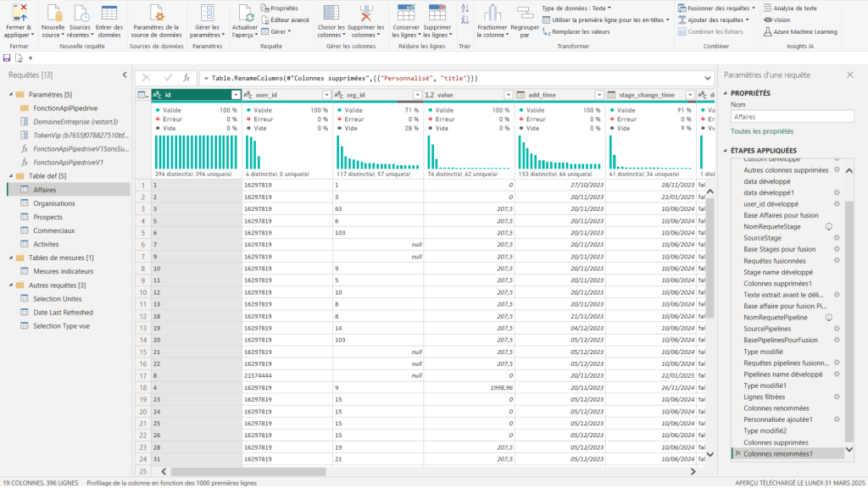
Task: Confirm formula with the checkmark icon
Action: (168, 78)
